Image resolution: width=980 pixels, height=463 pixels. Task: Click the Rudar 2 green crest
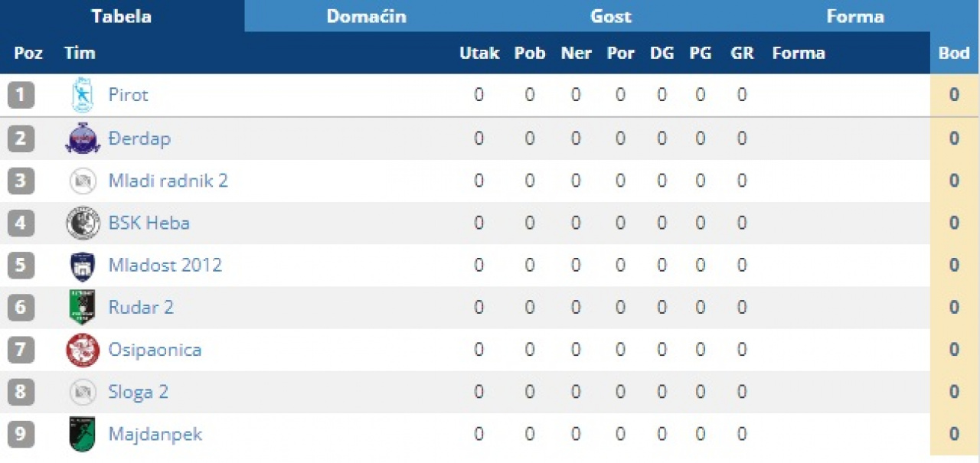click(83, 308)
